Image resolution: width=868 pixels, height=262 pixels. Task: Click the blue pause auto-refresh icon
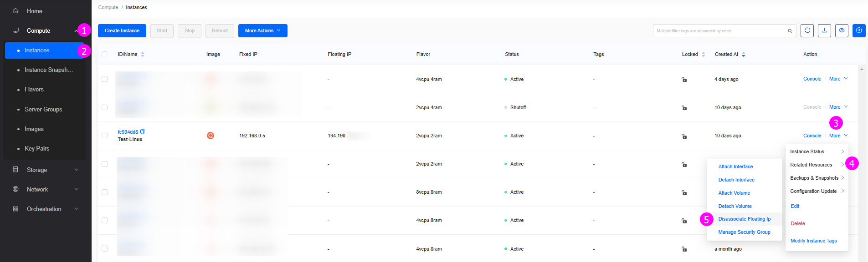[x=859, y=30]
